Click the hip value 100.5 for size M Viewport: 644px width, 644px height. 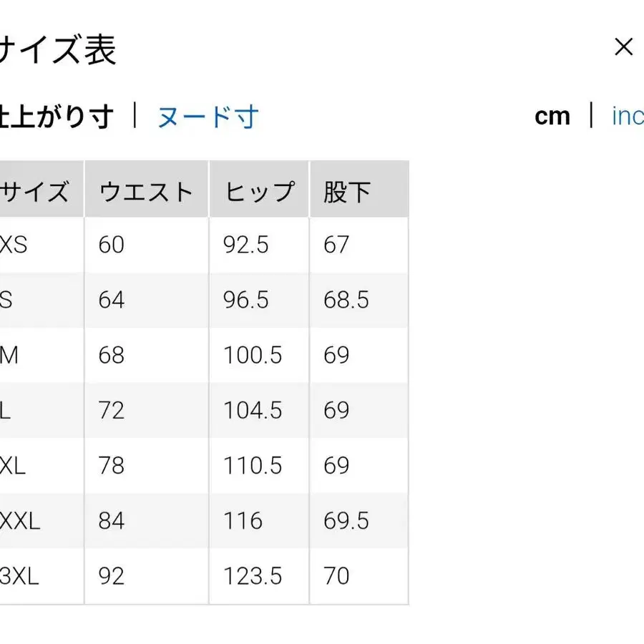pyautogui.click(x=254, y=355)
